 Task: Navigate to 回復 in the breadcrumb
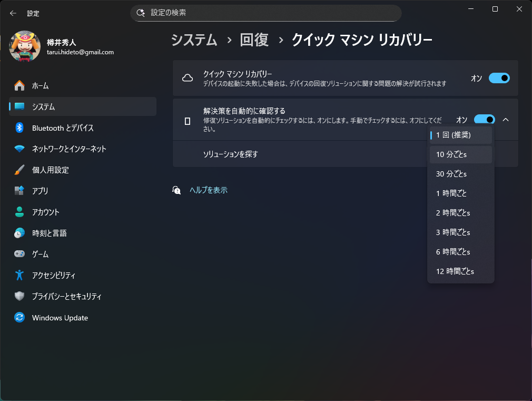[254, 40]
